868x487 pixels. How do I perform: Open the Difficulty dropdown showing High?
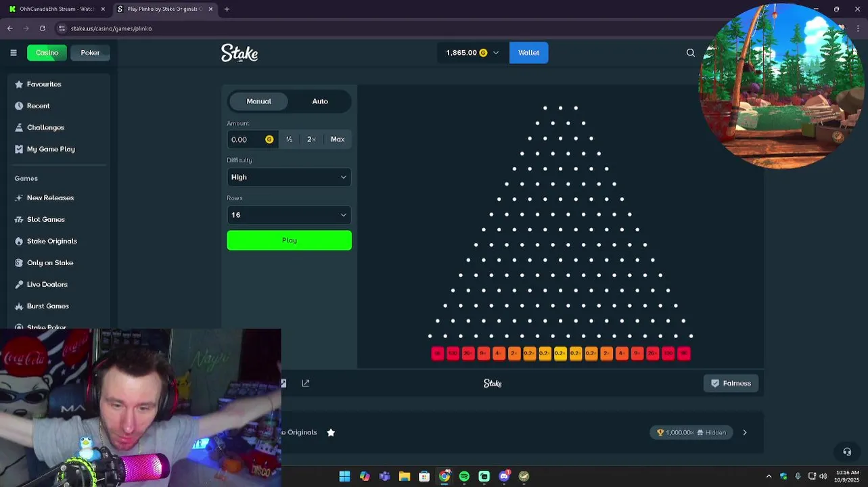pyautogui.click(x=289, y=177)
